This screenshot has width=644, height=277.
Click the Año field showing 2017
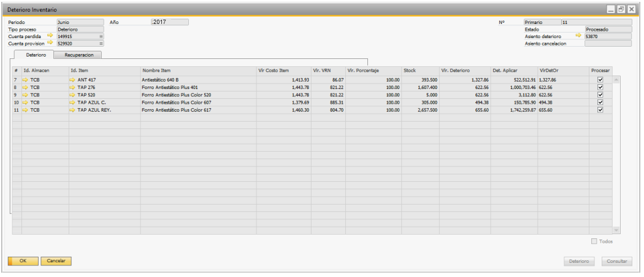[x=170, y=22]
